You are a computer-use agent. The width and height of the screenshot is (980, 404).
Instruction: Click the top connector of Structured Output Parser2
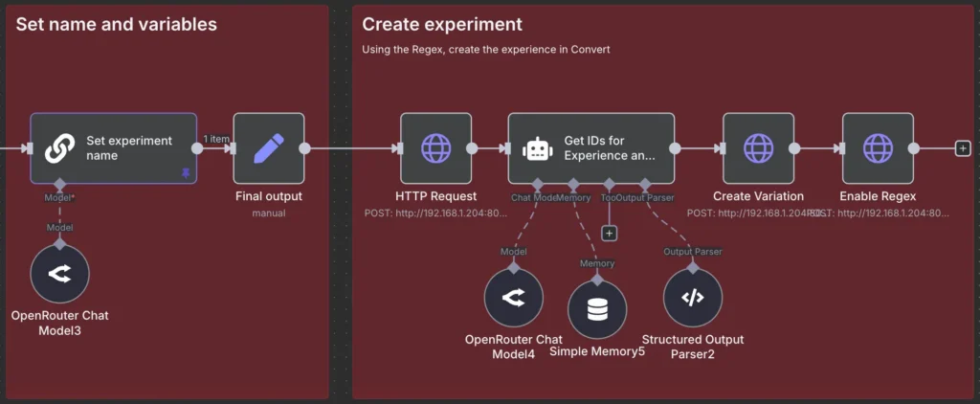click(x=693, y=268)
